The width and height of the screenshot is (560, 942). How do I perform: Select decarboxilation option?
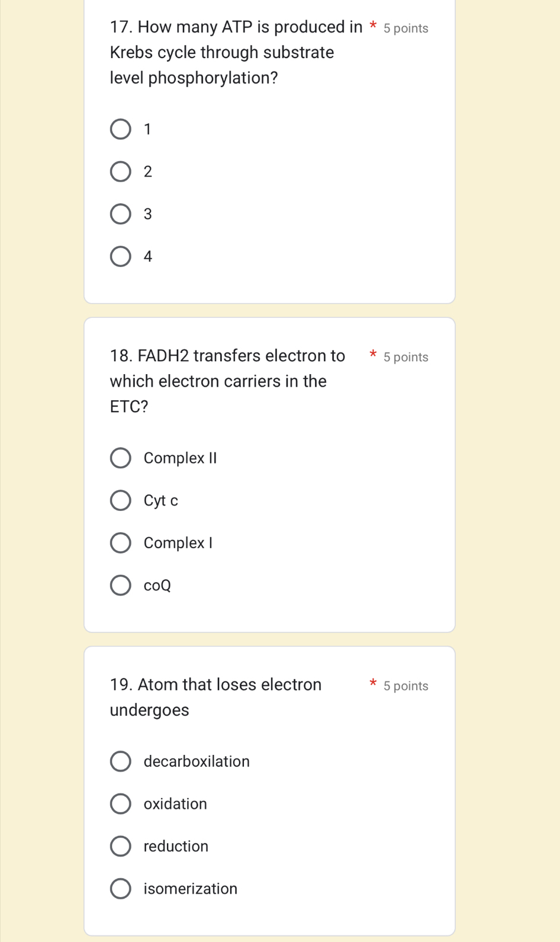(x=121, y=761)
